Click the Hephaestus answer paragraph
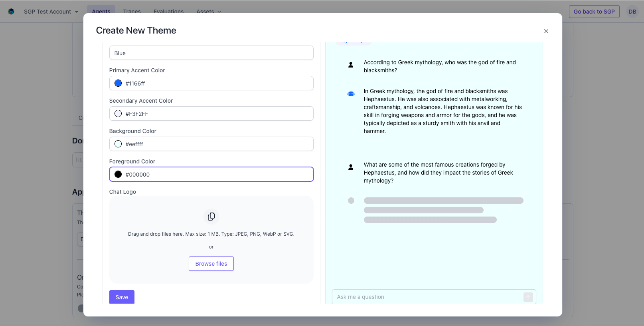This screenshot has width=644, height=326. 443,111
